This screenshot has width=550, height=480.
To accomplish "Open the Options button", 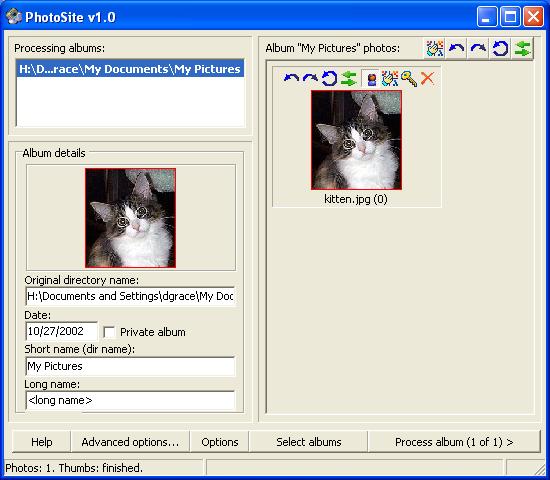I will point(220,442).
